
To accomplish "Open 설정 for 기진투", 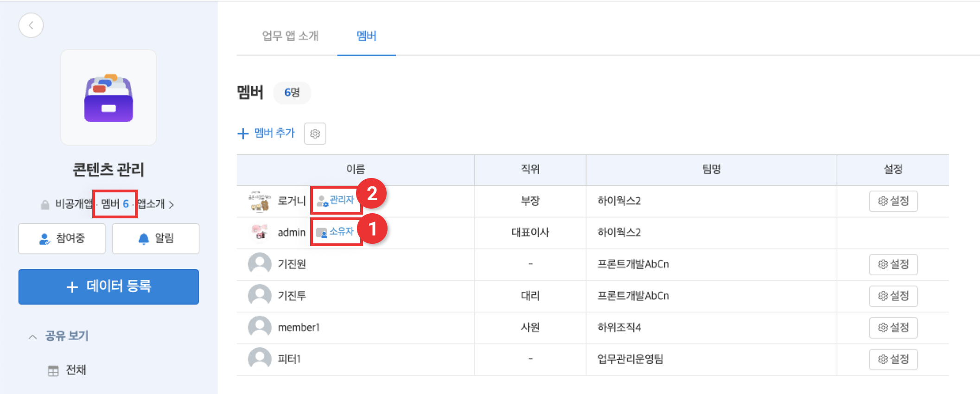I will pos(893,296).
